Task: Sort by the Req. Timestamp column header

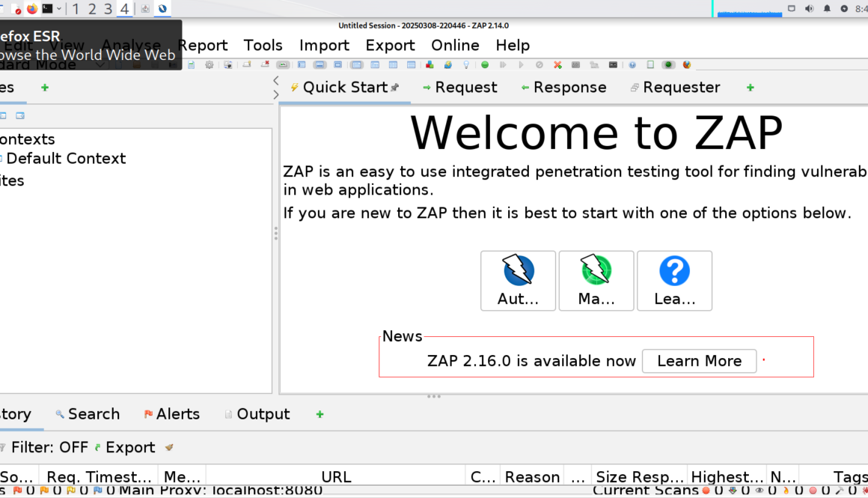Action: pos(99,477)
